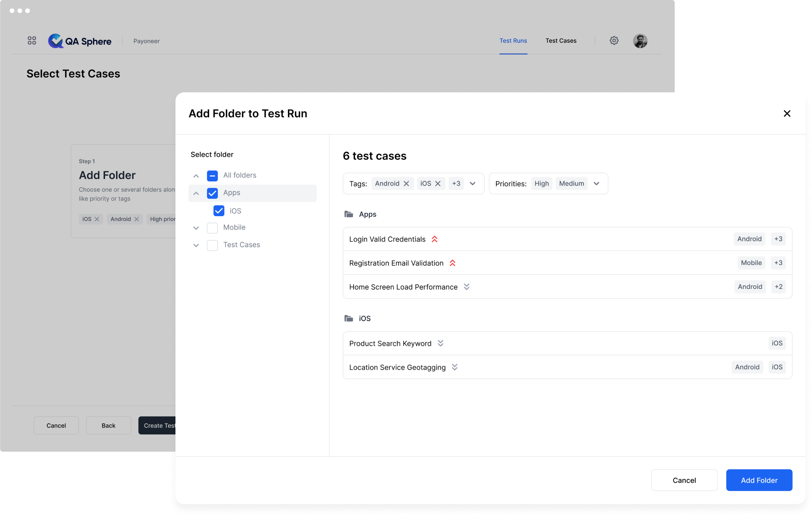812x516 pixels.
Task: Switch to the Test Cases tab
Action: pyautogui.click(x=561, y=41)
